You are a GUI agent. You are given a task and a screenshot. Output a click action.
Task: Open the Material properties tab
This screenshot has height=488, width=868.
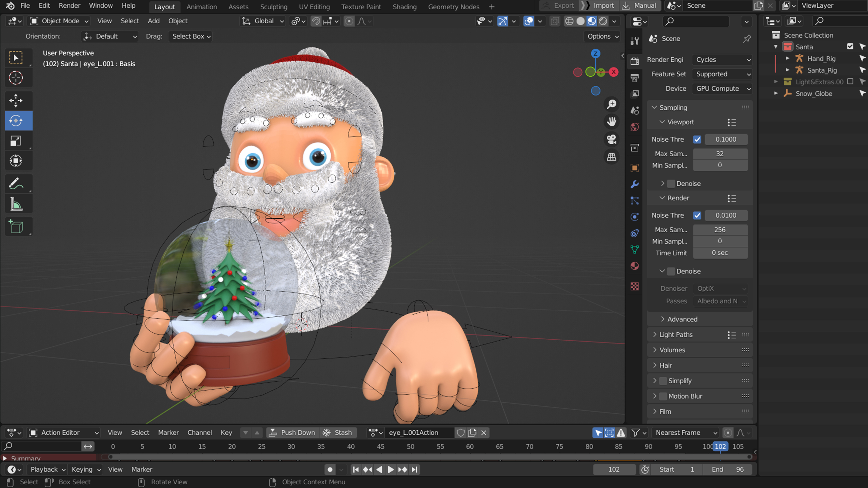[x=634, y=266]
